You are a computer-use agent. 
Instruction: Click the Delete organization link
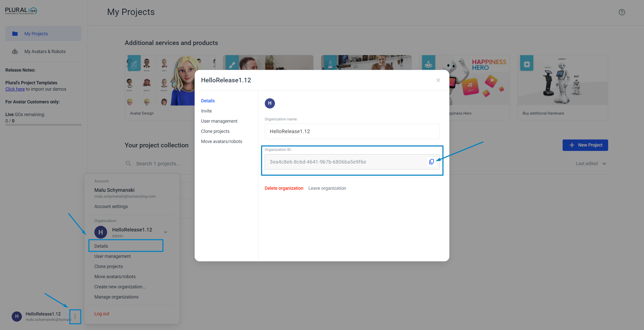[x=284, y=188]
